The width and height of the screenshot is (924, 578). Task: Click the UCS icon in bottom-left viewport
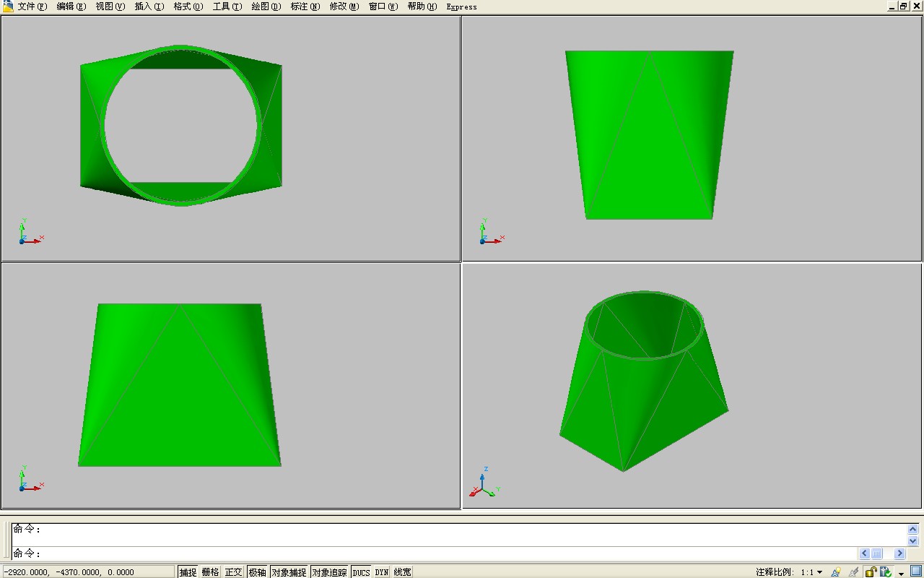(x=30, y=478)
